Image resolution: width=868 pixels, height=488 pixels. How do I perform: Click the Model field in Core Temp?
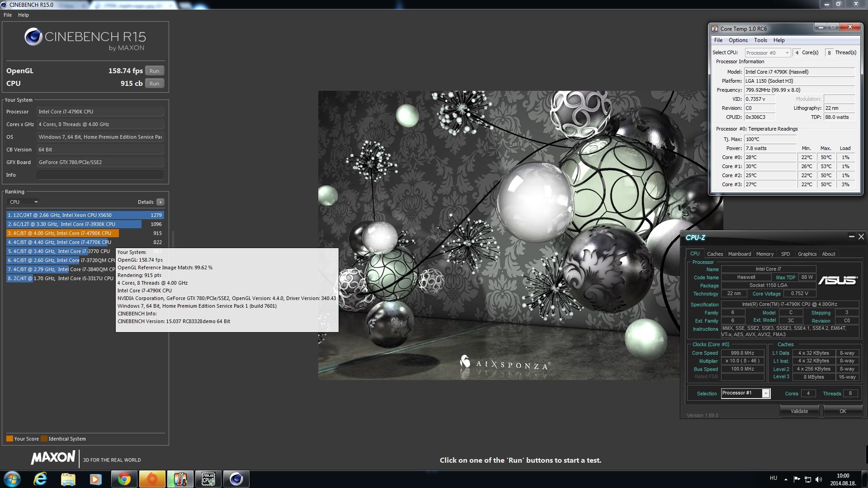[799, 72]
